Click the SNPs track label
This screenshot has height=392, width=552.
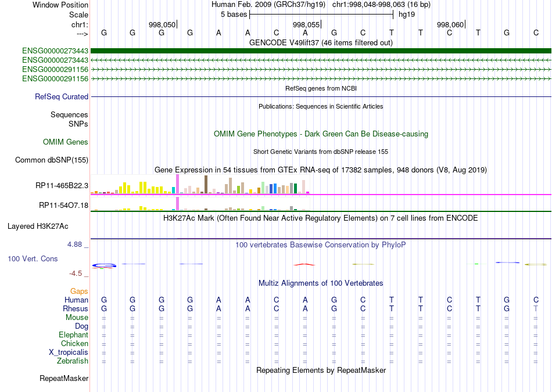[78, 124]
